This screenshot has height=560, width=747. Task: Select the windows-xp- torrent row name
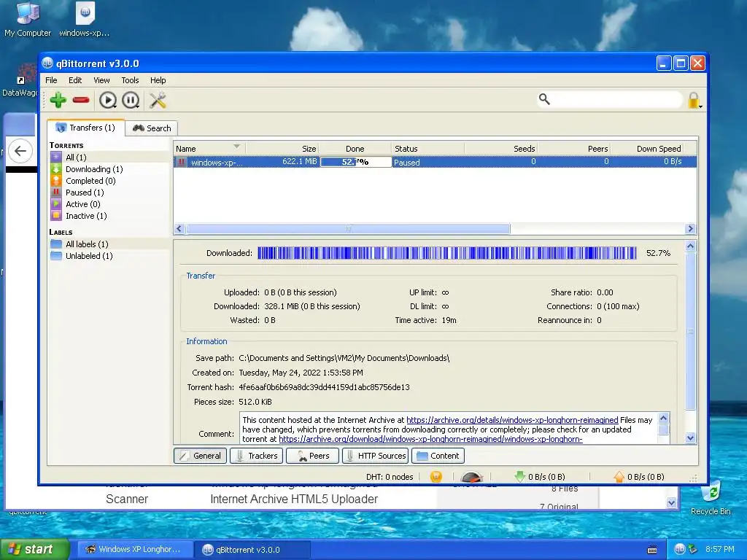pyautogui.click(x=217, y=163)
